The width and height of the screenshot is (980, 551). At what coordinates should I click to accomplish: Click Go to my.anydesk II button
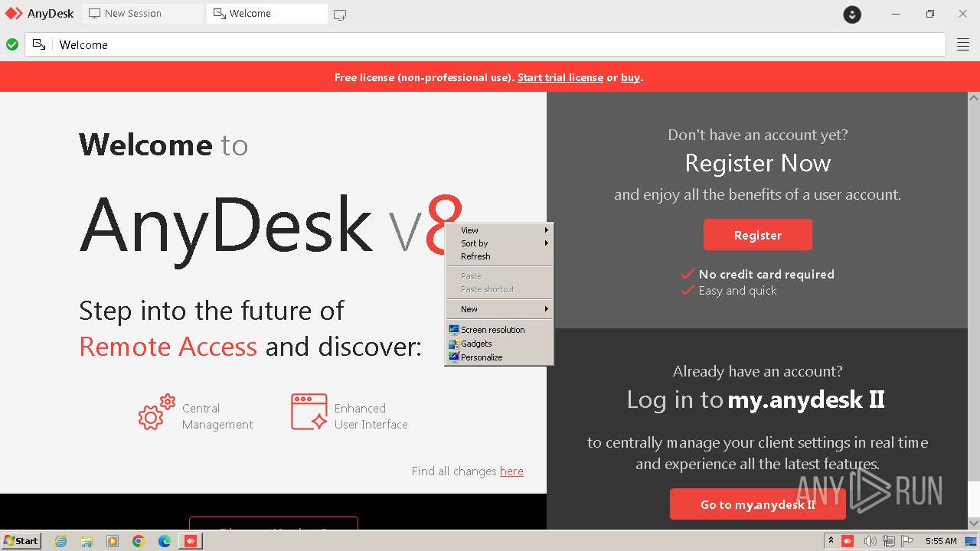(x=758, y=504)
